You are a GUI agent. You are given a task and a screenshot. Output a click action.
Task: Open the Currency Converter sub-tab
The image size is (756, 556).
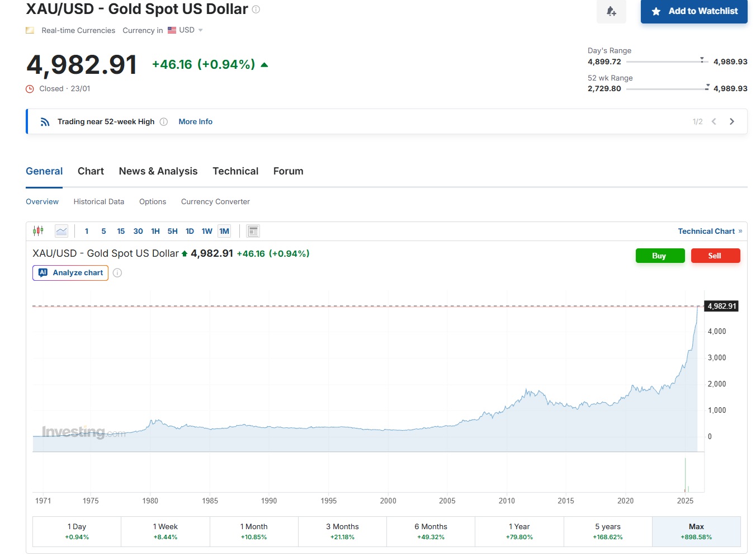tap(215, 202)
